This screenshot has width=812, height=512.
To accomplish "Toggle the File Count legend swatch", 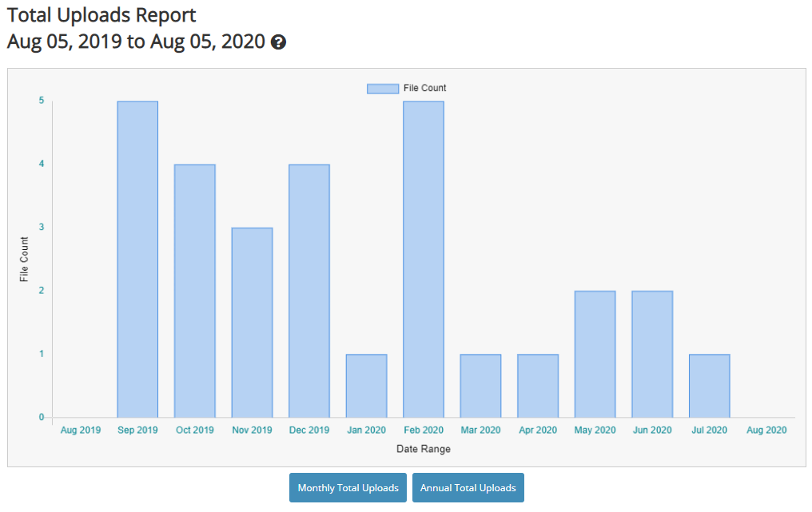I will 382,88.
